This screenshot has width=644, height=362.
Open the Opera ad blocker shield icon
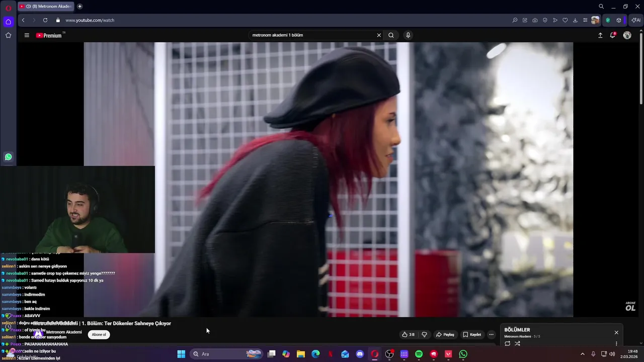point(545,20)
